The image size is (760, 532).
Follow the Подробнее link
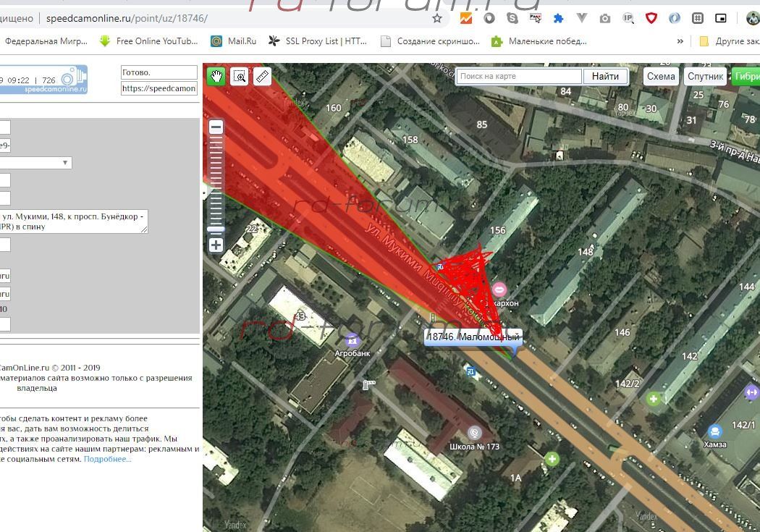[107, 459]
